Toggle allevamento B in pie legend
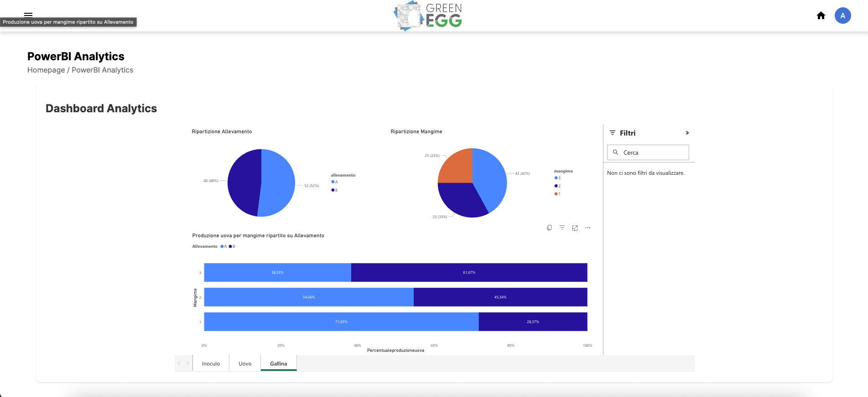Screen dimensions: 868x397 (335, 190)
